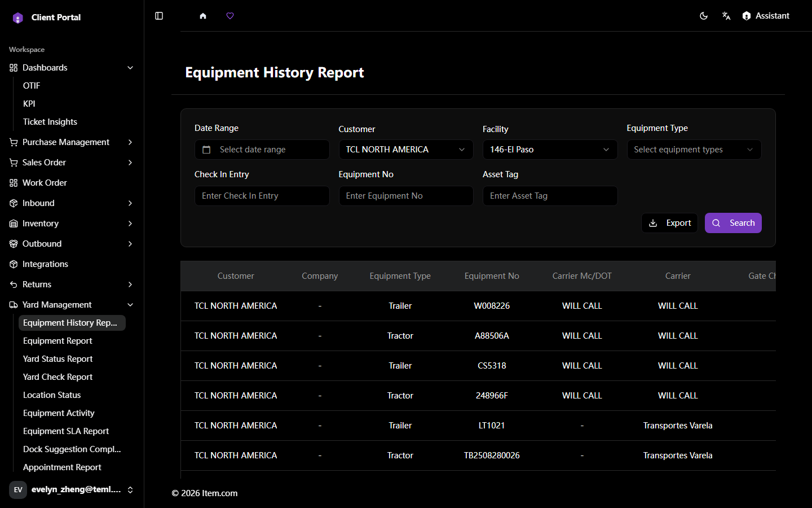Viewport: 812px width, 508px height.
Task: Focus the Equipment No field
Action: 406,196
